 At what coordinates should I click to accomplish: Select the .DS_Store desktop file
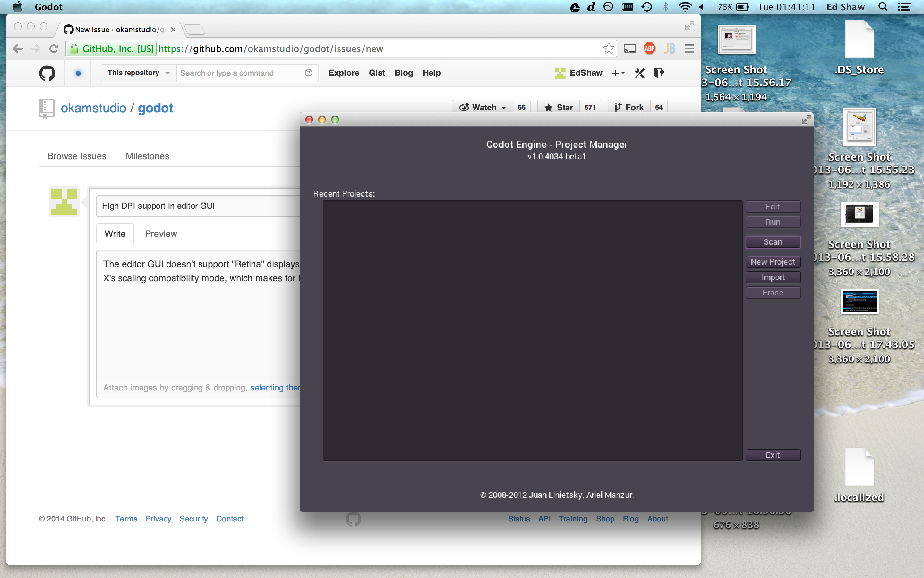coord(860,48)
